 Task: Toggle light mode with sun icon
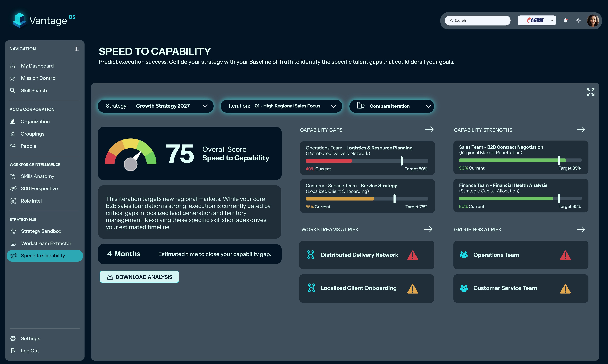point(579,21)
